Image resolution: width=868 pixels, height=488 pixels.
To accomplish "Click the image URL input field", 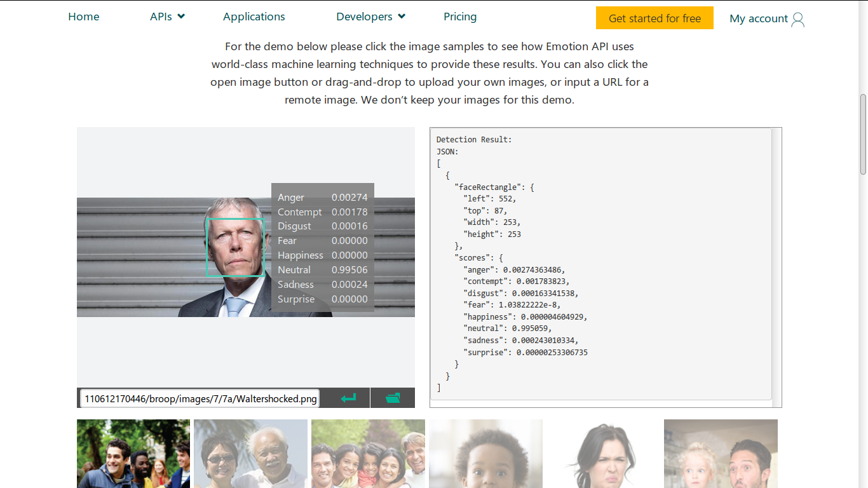I will click(x=200, y=399).
